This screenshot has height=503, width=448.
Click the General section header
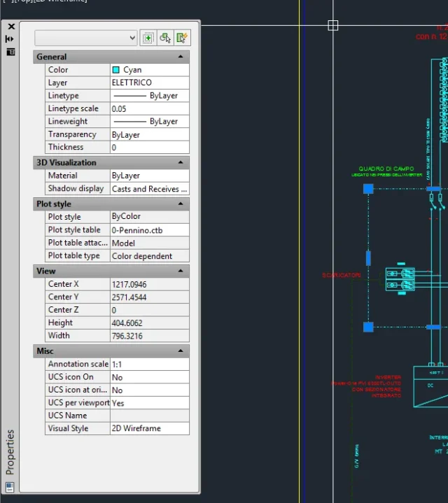pos(111,57)
